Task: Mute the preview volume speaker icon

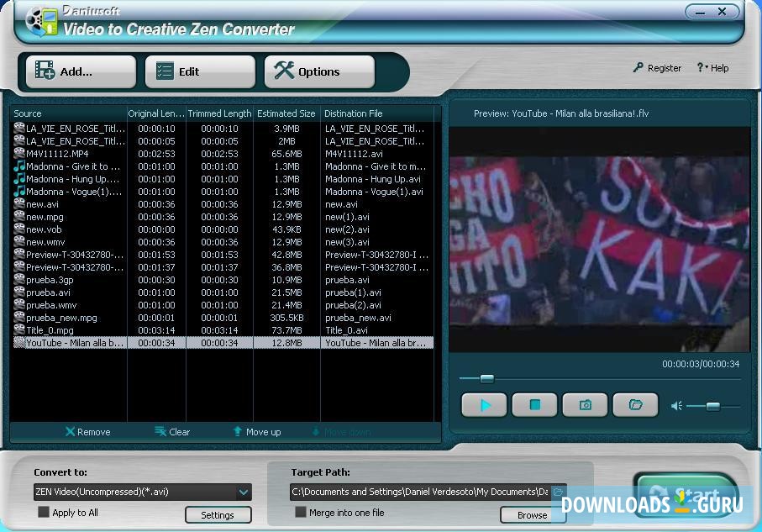Action: tap(676, 405)
